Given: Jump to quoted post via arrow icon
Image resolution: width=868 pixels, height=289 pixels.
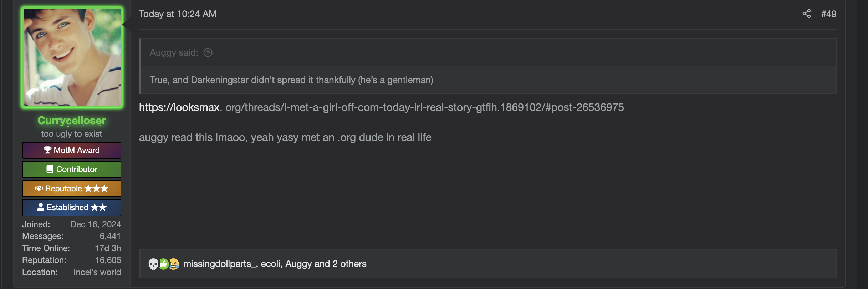Looking at the screenshot, I should click(208, 53).
